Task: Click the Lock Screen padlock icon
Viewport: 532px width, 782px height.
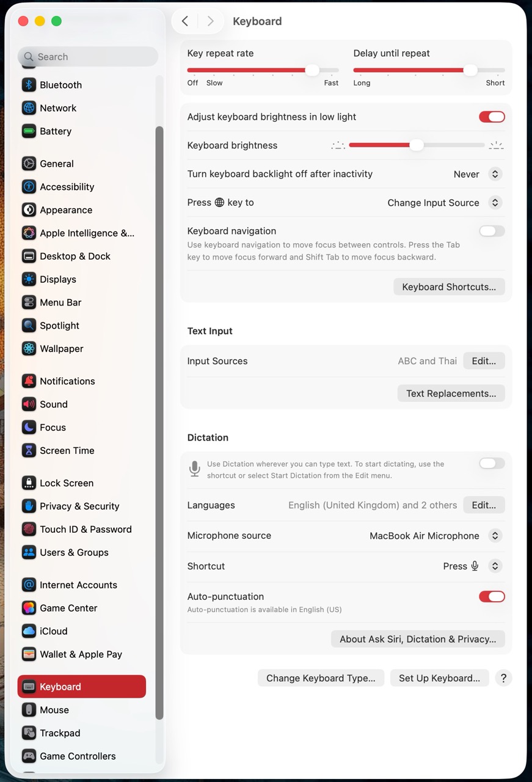Action: (29, 483)
